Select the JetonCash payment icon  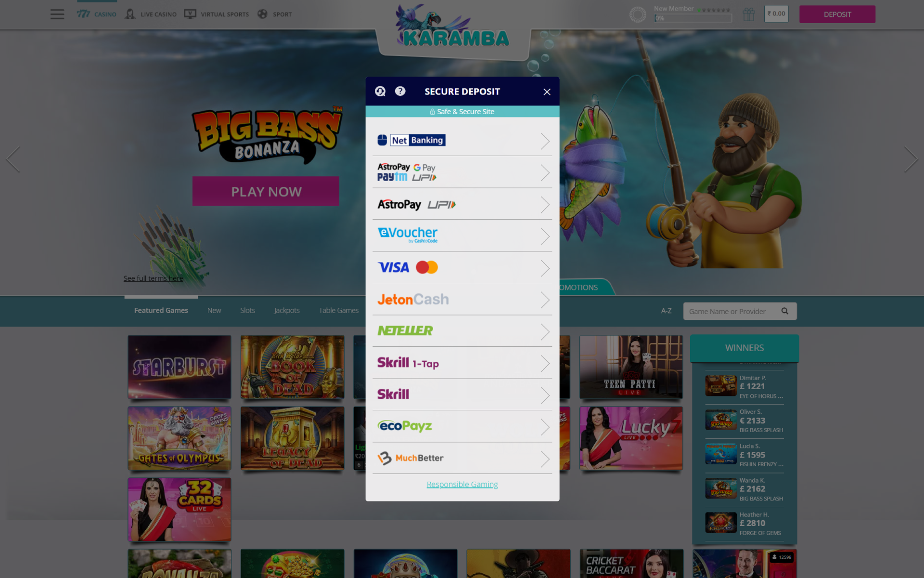tap(414, 298)
